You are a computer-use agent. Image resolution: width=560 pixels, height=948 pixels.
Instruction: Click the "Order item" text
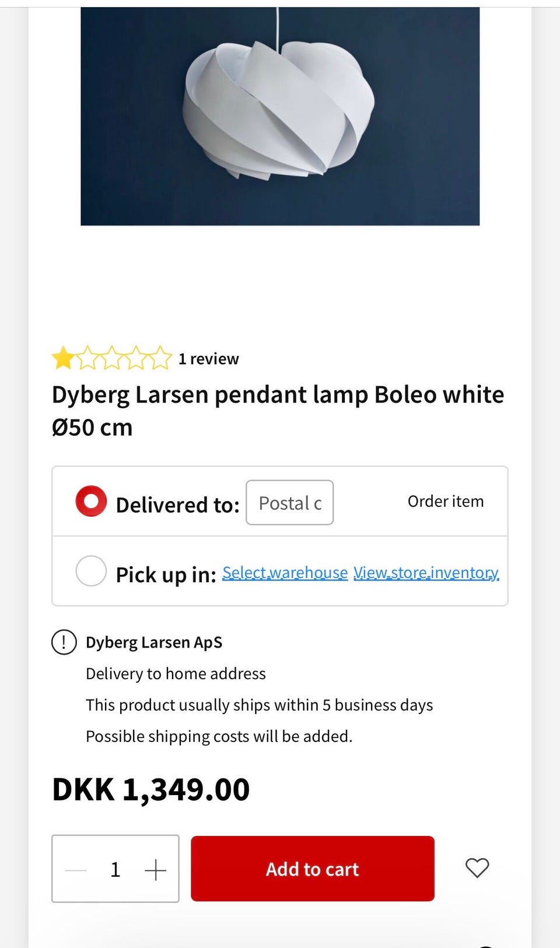445,502
